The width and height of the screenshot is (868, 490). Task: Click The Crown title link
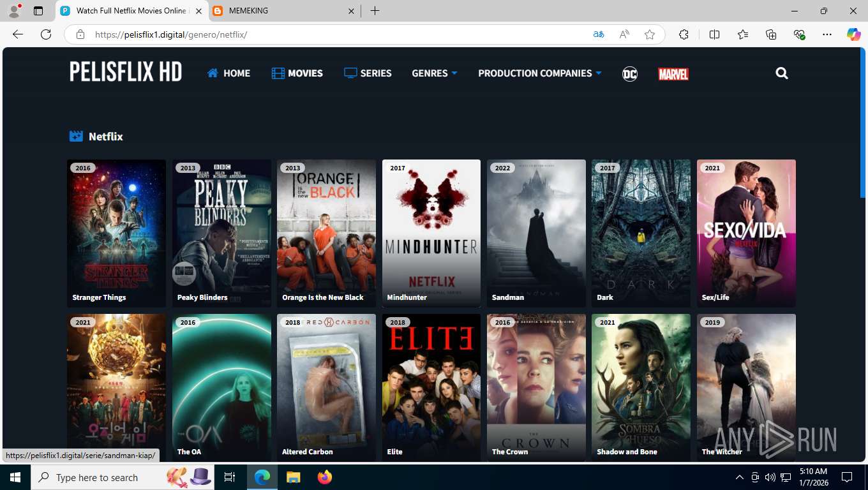[x=510, y=452]
